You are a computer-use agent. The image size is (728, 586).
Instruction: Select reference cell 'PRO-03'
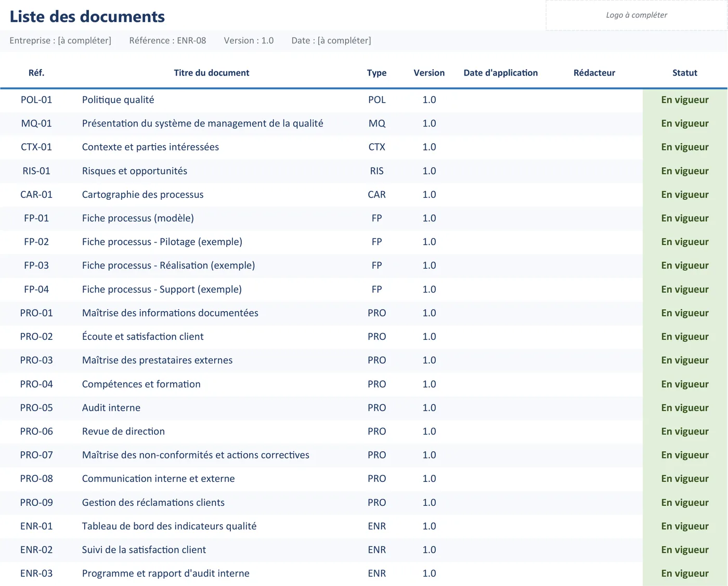click(36, 360)
